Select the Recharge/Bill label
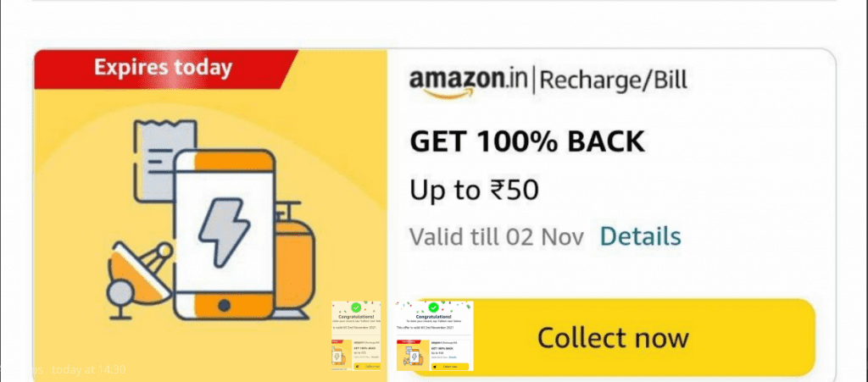Screen dimensions: 868x382 click(x=613, y=80)
